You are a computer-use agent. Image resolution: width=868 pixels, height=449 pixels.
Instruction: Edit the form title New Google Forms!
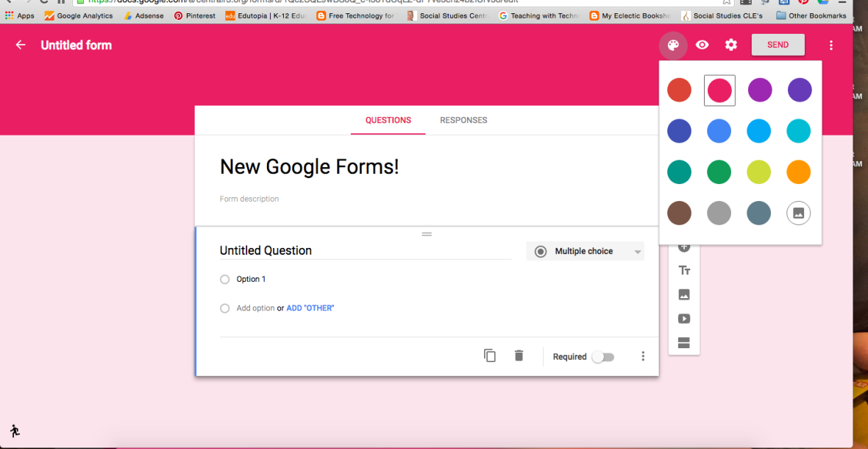(x=310, y=166)
